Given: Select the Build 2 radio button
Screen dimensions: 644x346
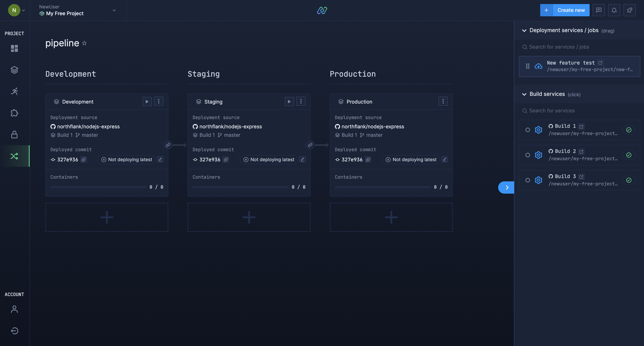Looking at the screenshot, I should [x=528, y=155].
